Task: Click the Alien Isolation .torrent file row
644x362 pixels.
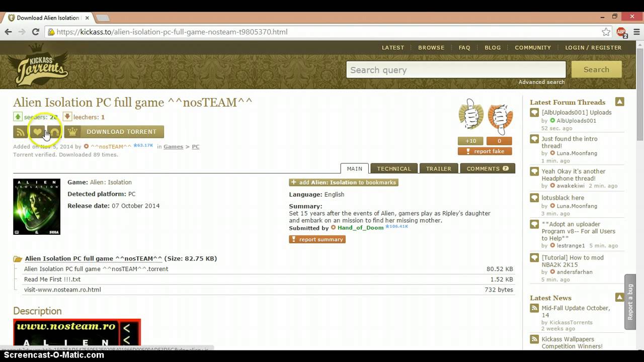Action: [x=269, y=269]
